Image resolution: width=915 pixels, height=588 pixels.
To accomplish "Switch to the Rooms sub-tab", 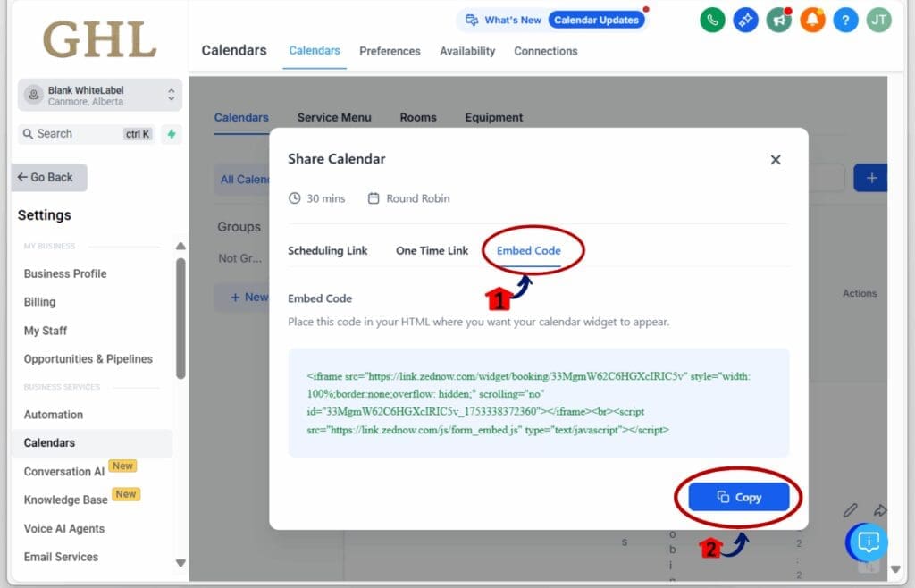I will coord(418,118).
